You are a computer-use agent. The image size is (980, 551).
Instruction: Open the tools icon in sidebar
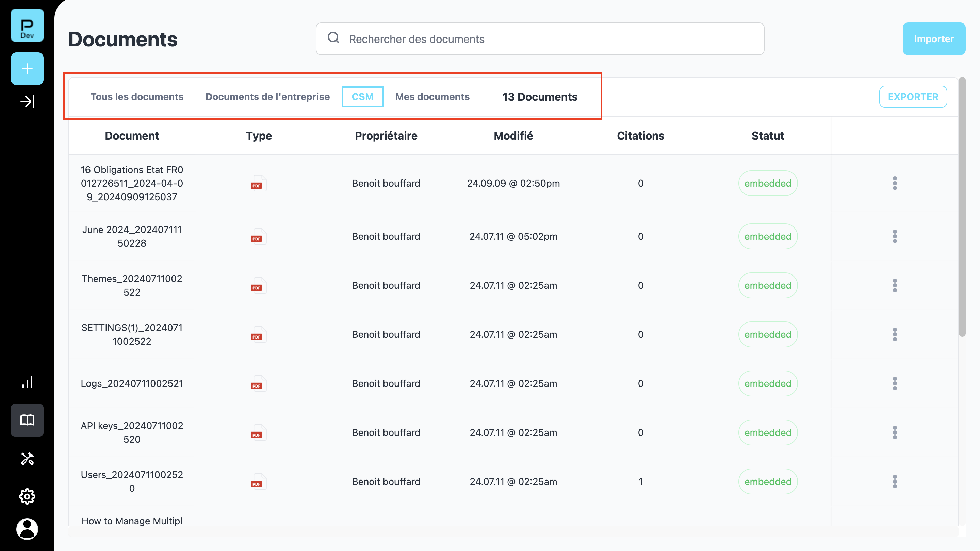(27, 458)
